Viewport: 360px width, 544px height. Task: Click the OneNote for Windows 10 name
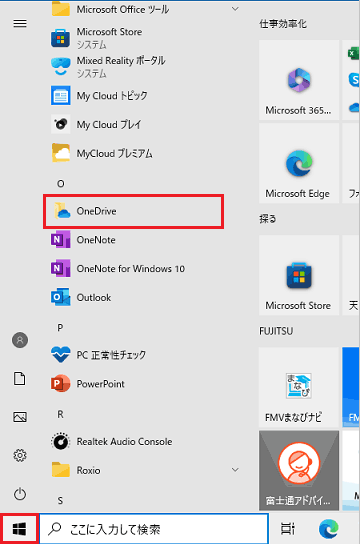pyautogui.click(x=131, y=269)
